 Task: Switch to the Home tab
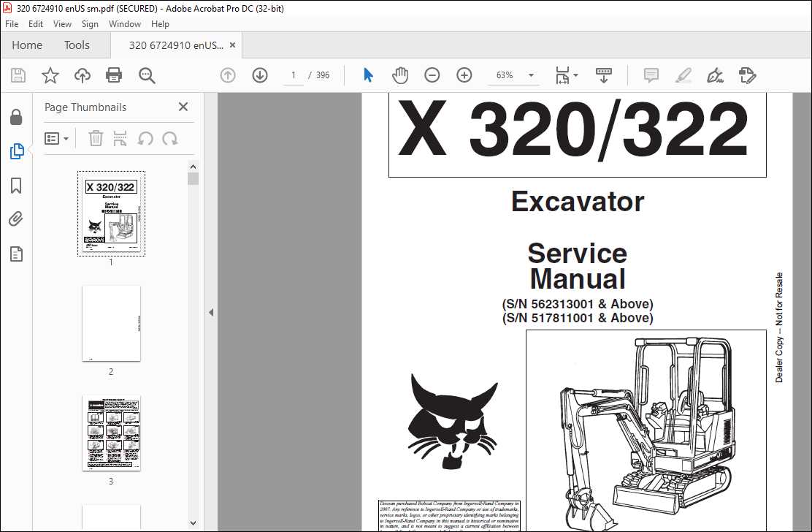click(27, 45)
